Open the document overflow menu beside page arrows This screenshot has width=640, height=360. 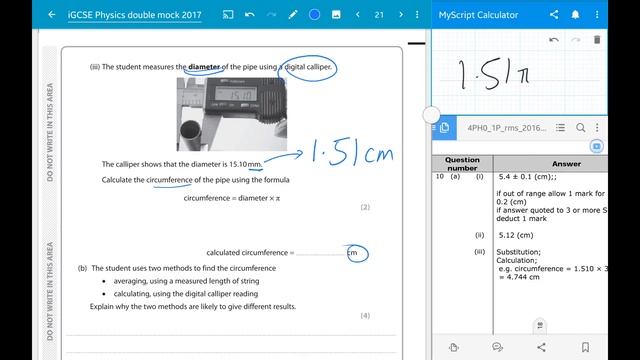[x=417, y=15]
